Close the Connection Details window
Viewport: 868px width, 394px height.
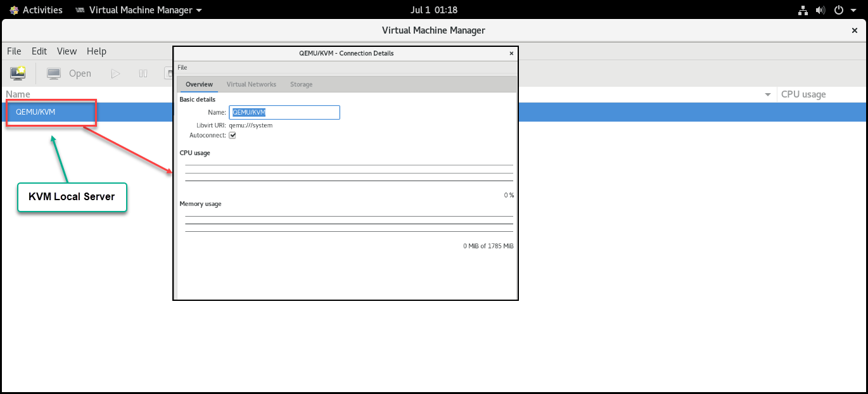tap(511, 54)
